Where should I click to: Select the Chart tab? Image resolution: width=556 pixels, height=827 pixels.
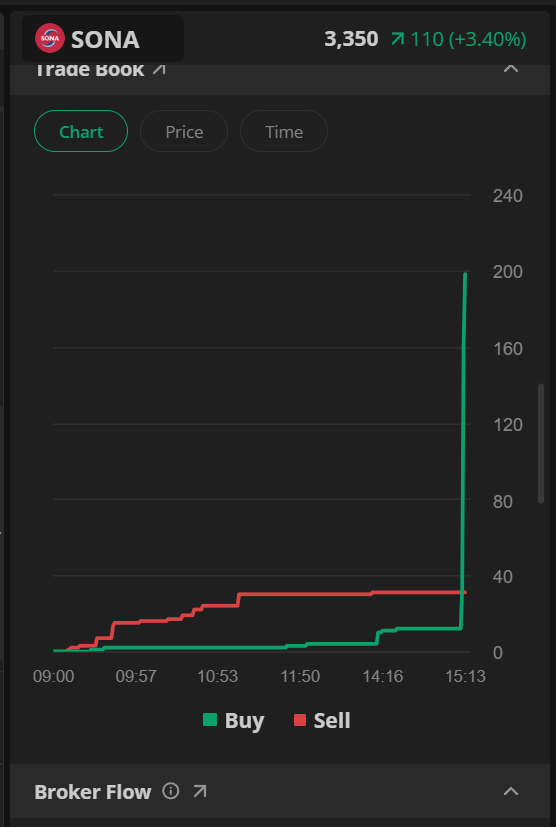point(81,131)
